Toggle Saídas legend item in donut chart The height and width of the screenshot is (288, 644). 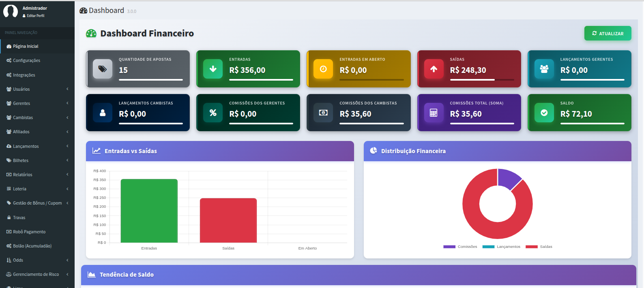tap(539, 247)
